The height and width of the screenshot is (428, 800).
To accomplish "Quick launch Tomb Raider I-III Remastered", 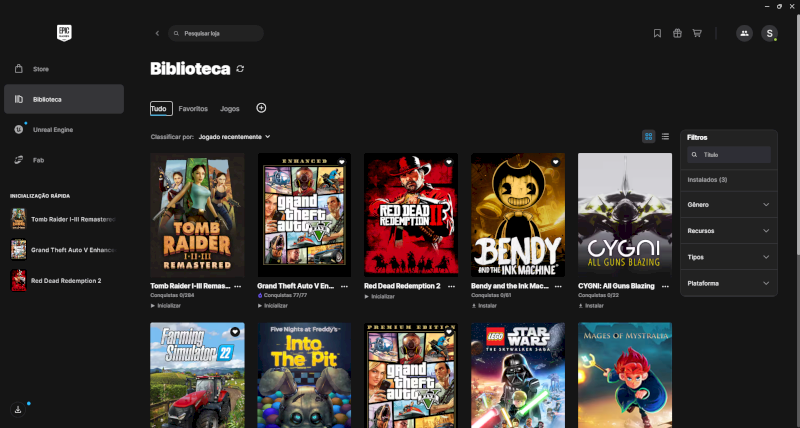I will pos(64,219).
